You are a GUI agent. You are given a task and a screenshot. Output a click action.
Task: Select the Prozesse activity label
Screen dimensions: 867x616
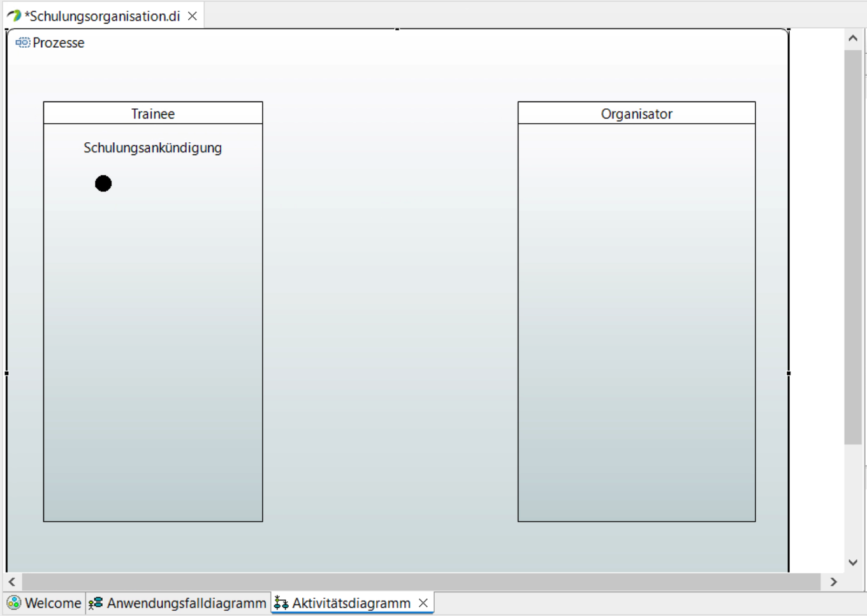coord(59,43)
